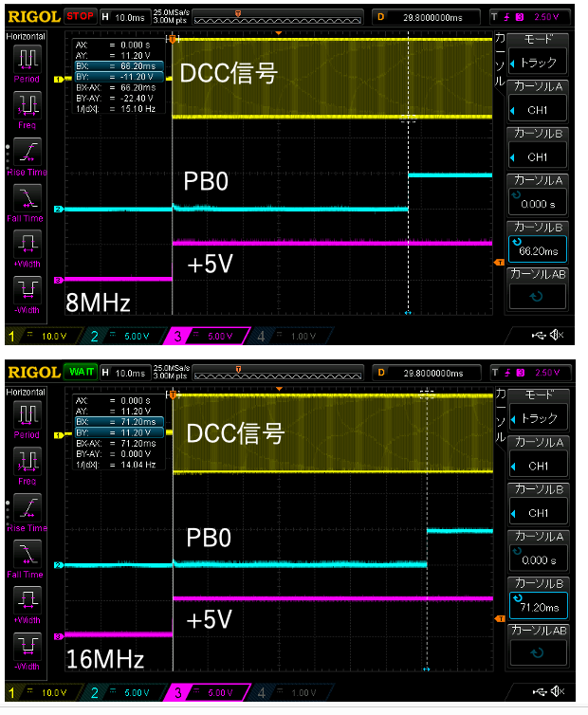The image size is (588, 715).
Task: Click the カーソルAB rotate icon in the 8MHz capture
Action: click(538, 297)
